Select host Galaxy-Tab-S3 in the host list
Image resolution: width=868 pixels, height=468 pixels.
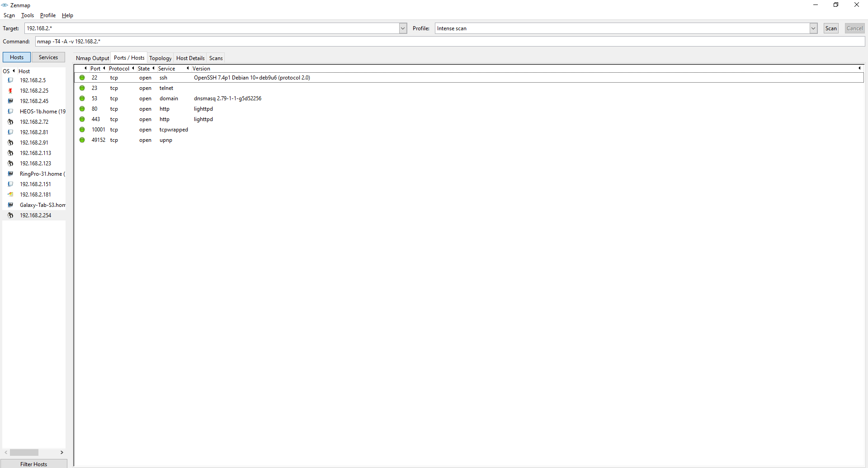coord(42,205)
